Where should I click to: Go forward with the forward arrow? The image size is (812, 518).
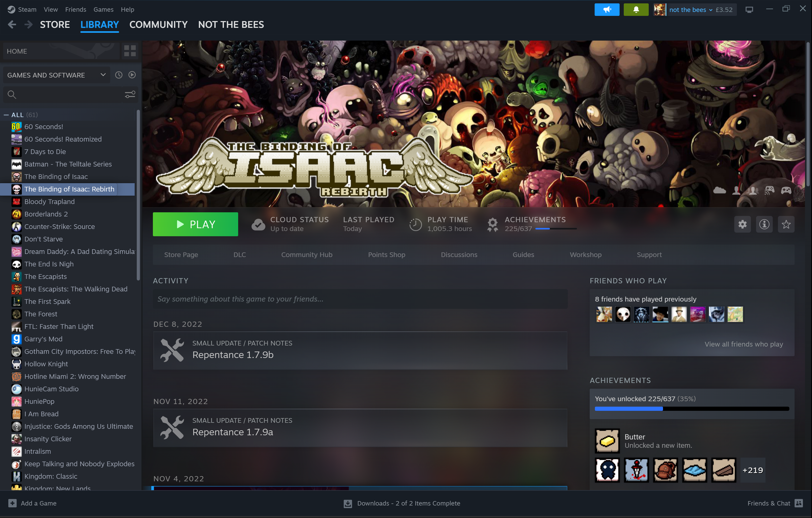tap(28, 25)
